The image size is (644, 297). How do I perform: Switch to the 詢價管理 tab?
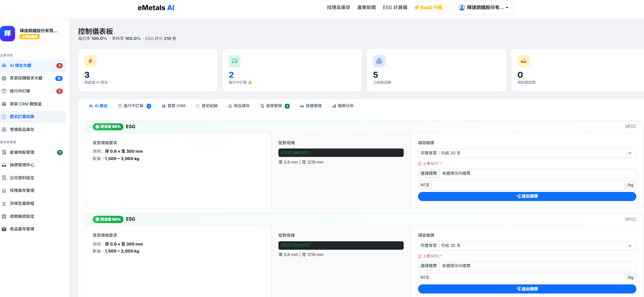coord(311,106)
